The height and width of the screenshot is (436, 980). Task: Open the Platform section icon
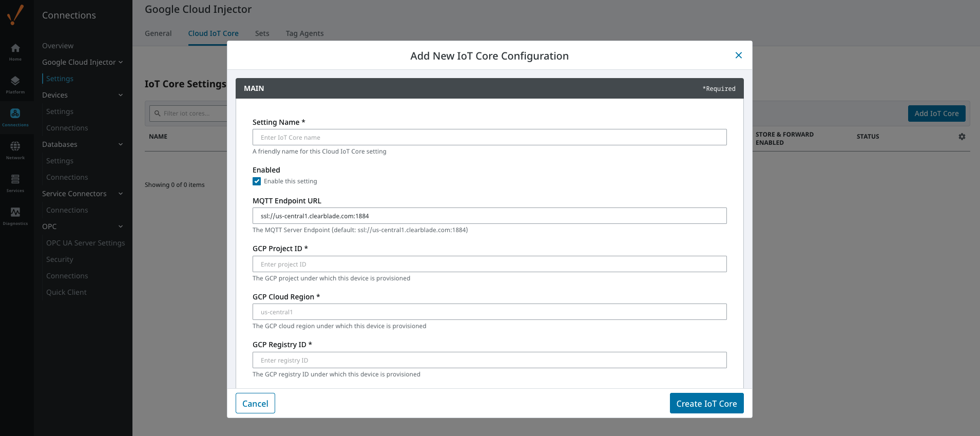pyautogui.click(x=15, y=81)
